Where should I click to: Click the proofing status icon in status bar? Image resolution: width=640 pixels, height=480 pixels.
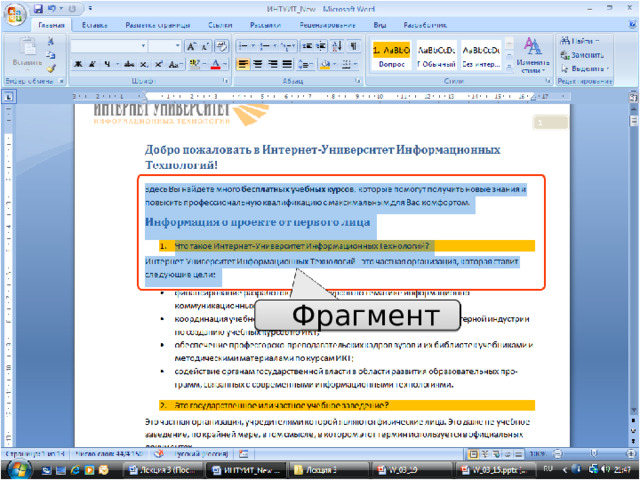click(x=159, y=453)
